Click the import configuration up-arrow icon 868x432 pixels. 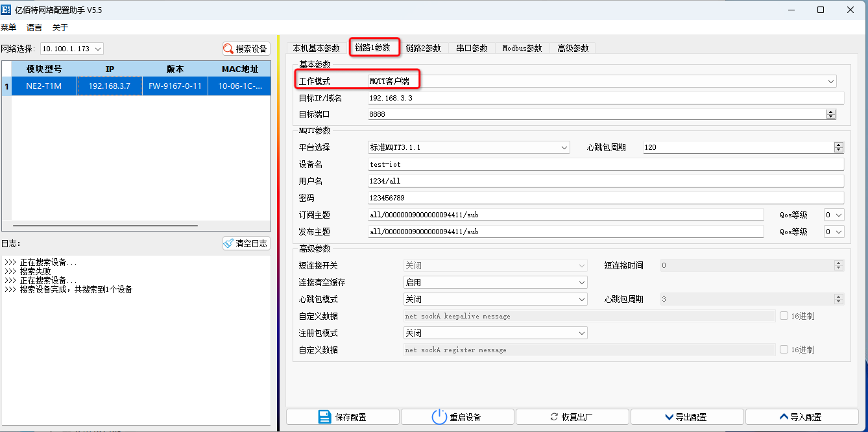(x=784, y=417)
